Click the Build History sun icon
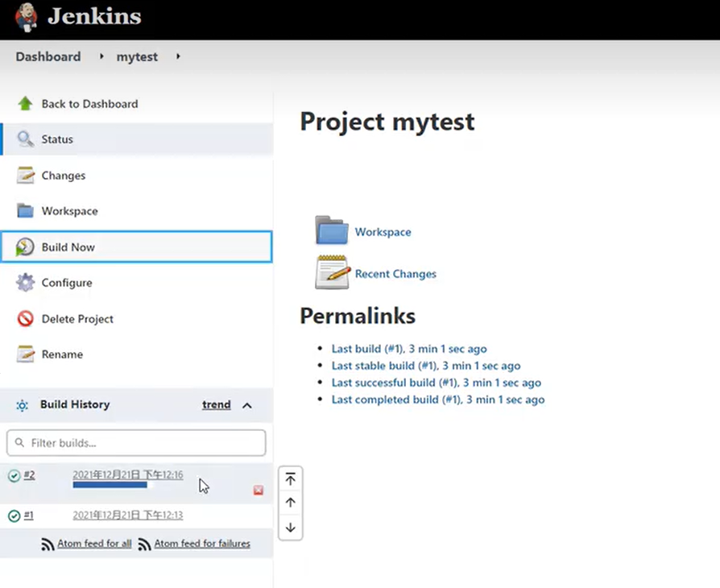The height and width of the screenshot is (588, 720). (x=22, y=405)
